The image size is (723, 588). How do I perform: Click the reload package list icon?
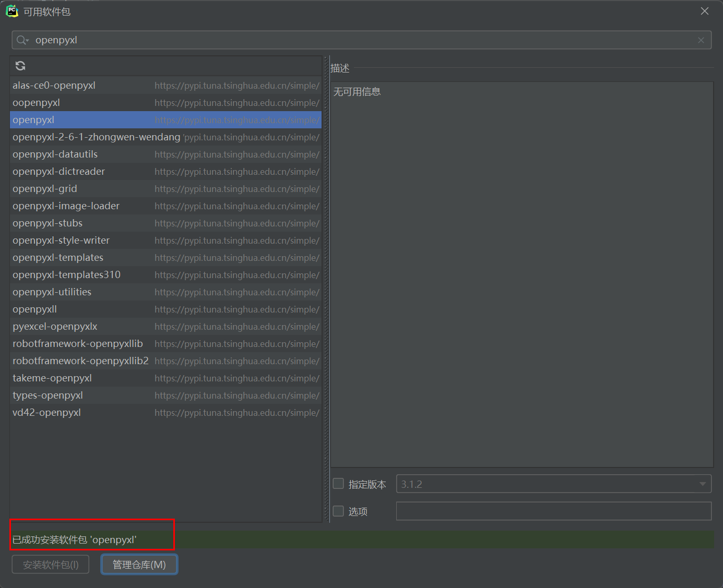click(x=20, y=66)
